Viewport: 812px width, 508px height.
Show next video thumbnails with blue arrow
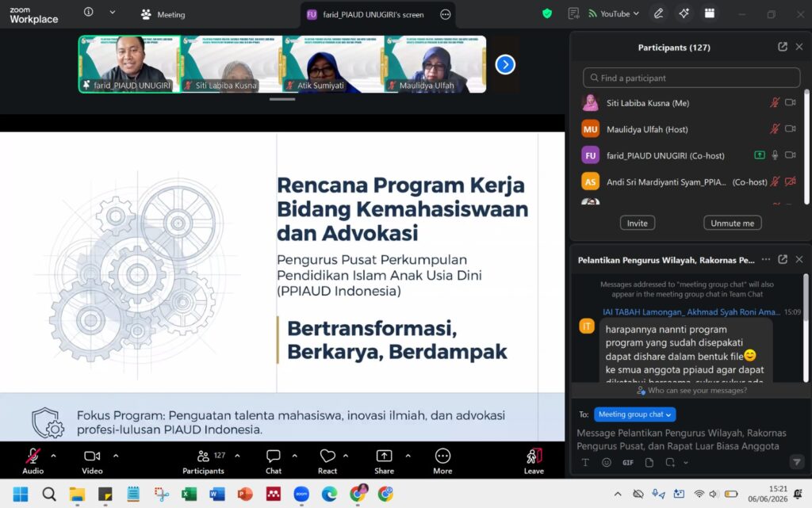coord(505,65)
